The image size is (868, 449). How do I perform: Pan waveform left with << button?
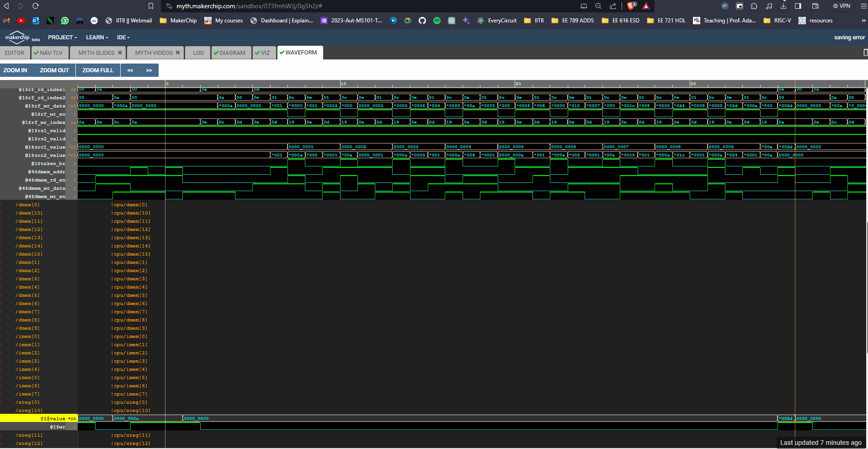[130, 70]
